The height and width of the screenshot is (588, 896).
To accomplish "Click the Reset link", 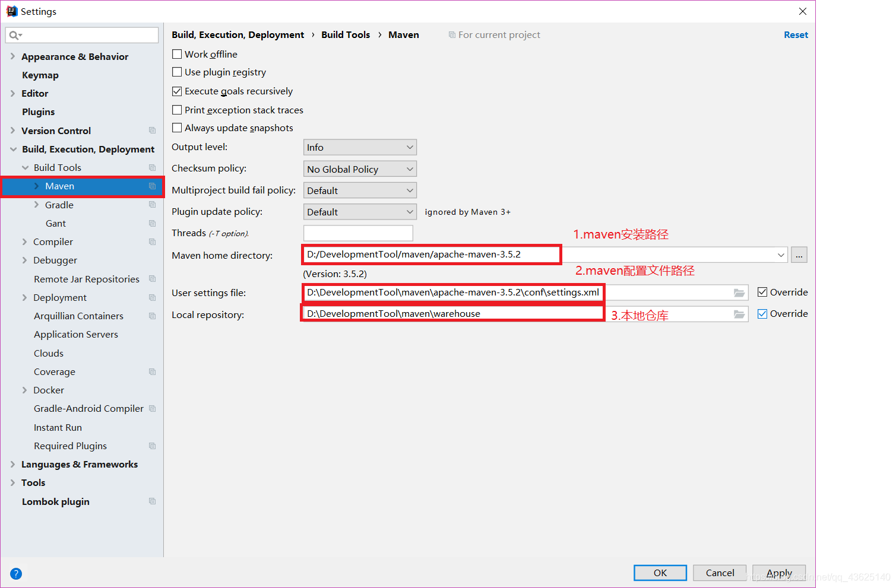I will coord(796,35).
